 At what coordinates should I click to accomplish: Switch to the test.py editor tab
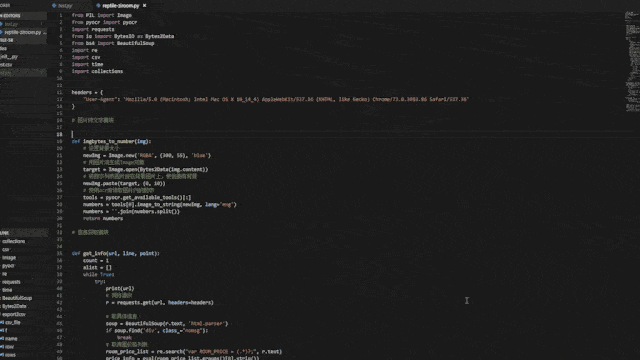tap(65, 6)
